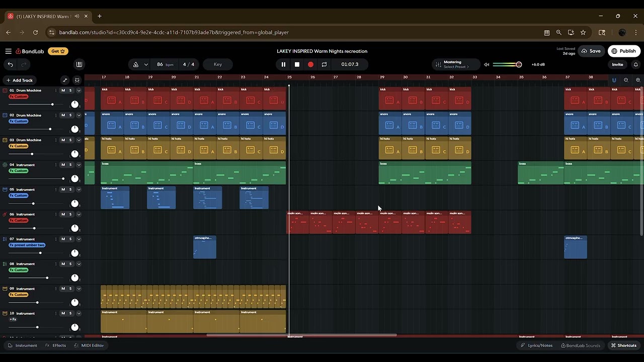Expand metronome settings dropdown arrow
Screen dimensions: 644x362
[x=146, y=64]
